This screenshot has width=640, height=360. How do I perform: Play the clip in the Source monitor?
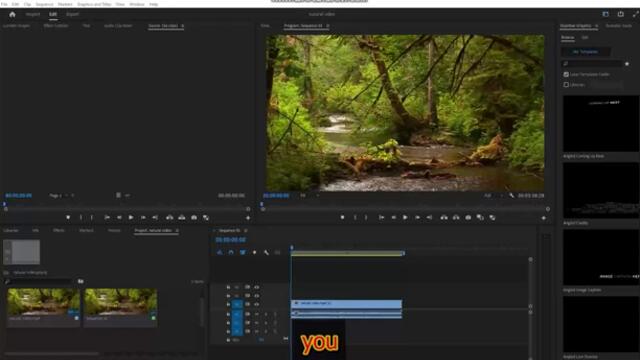pyautogui.click(x=131, y=218)
